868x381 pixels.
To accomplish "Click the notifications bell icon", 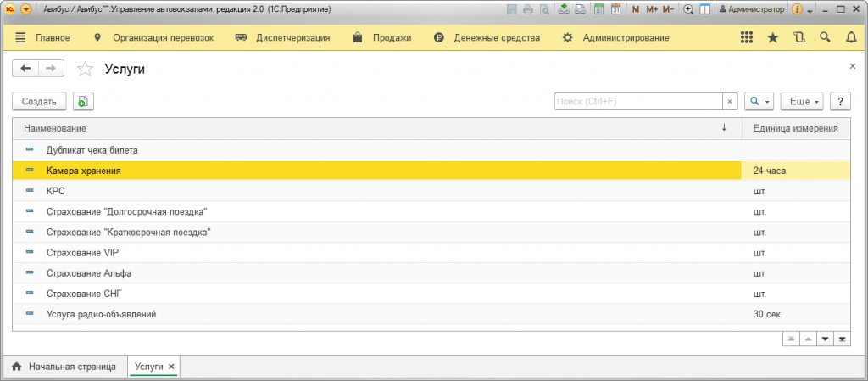I will click(851, 38).
